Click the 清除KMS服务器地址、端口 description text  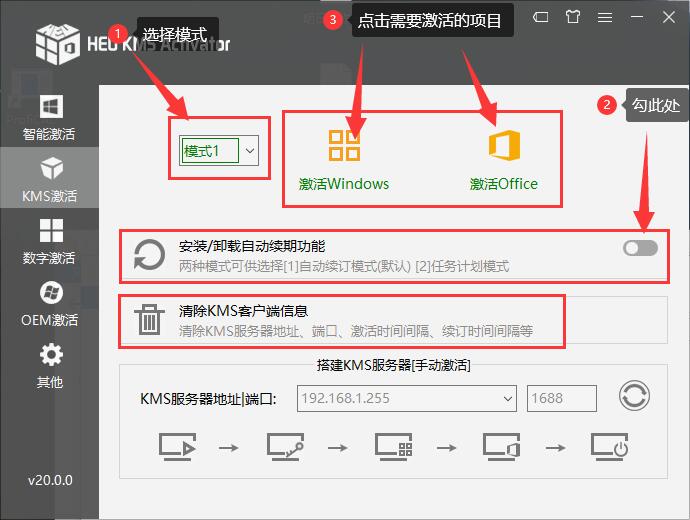(356, 331)
